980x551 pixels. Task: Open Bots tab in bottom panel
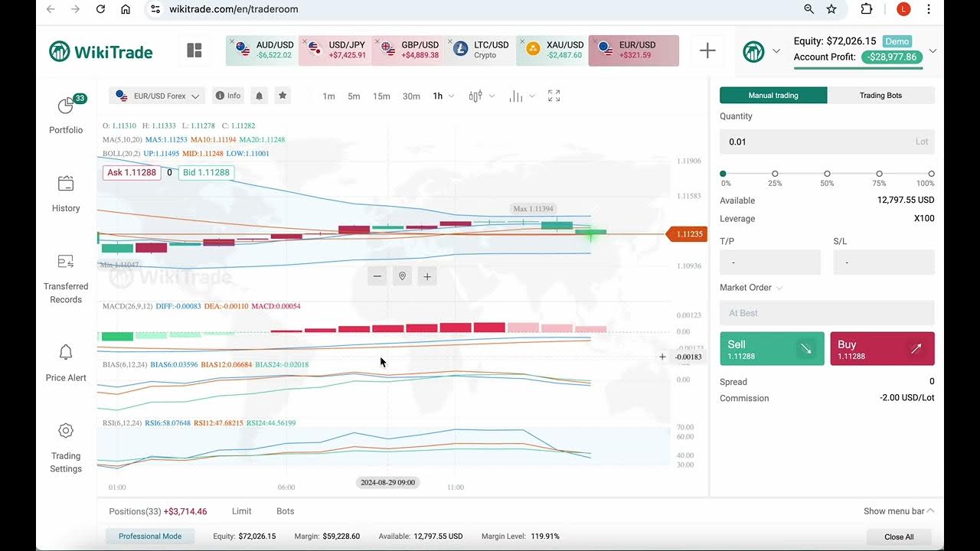tap(286, 511)
